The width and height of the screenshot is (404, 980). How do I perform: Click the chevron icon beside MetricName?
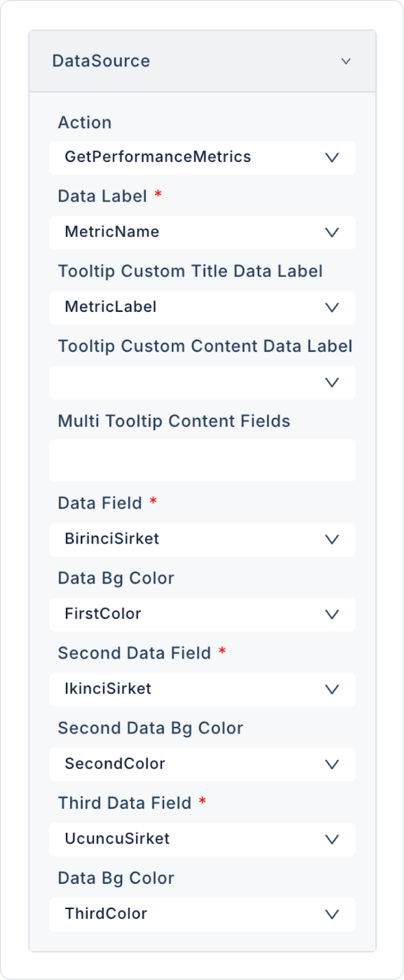(x=332, y=232)
